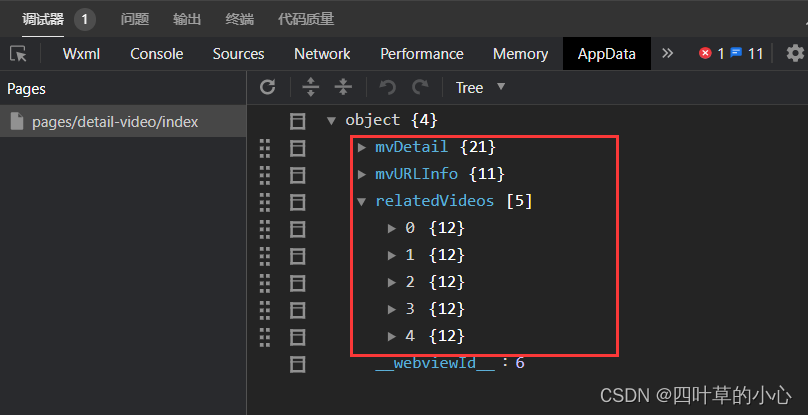Viewport: 808px width, 415px height.
Task: Click the square action icon beside item 3
Action: point(297,310)
